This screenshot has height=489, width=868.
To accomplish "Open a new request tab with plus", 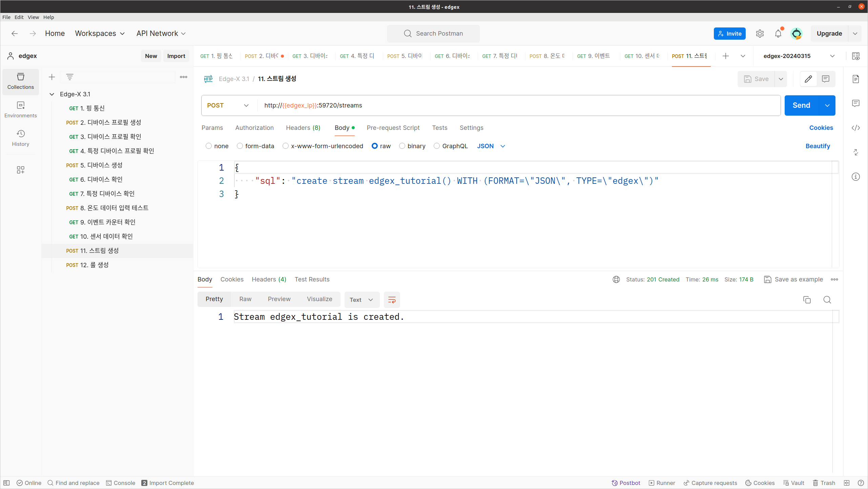I will pos(726,56).
